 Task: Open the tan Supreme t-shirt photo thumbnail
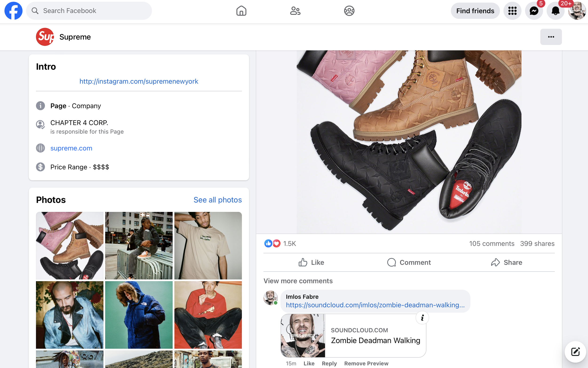208,246
